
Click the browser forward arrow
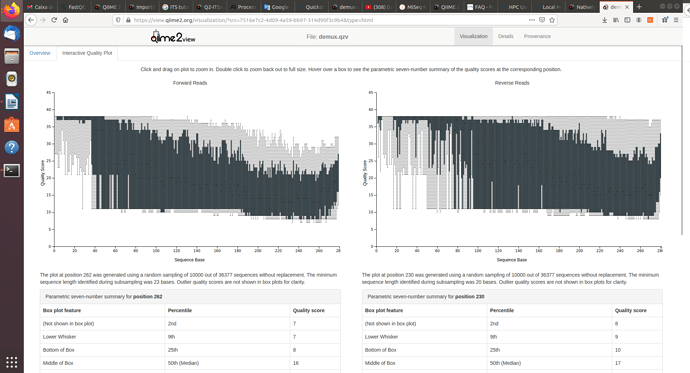tap(43, 20)
